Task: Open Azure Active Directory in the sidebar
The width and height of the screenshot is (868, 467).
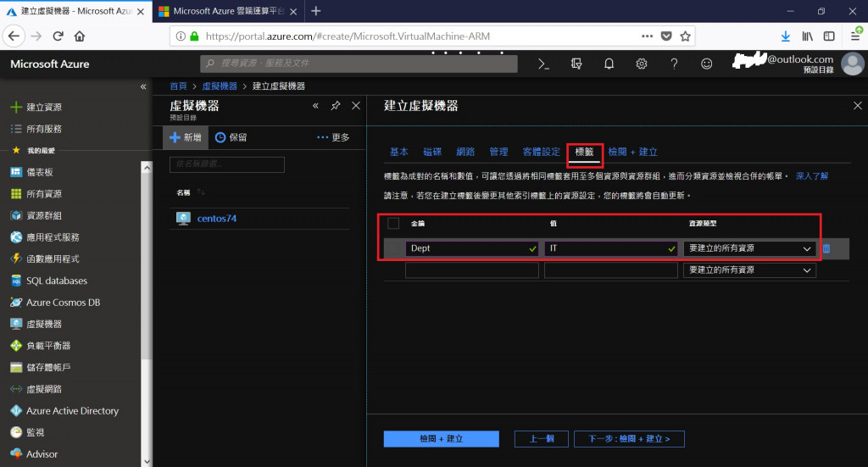Action: click(64, 410)
